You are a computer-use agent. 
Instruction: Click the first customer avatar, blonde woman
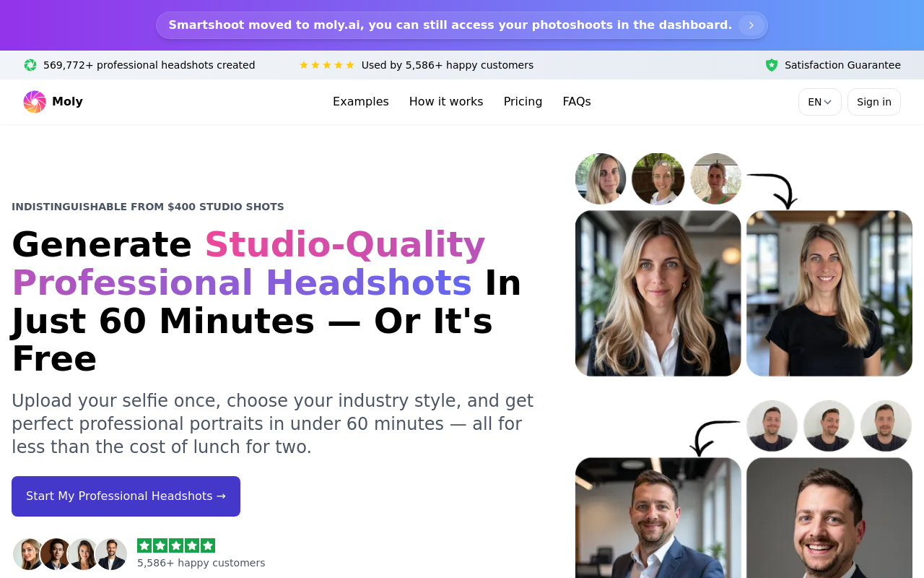29,554
